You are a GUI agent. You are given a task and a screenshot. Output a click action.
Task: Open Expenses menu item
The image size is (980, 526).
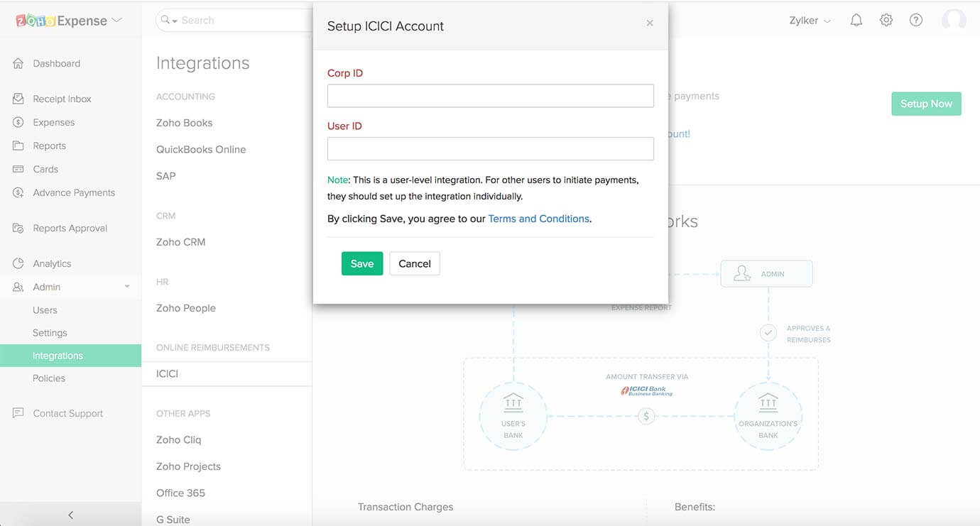click(x=53, y=122)
